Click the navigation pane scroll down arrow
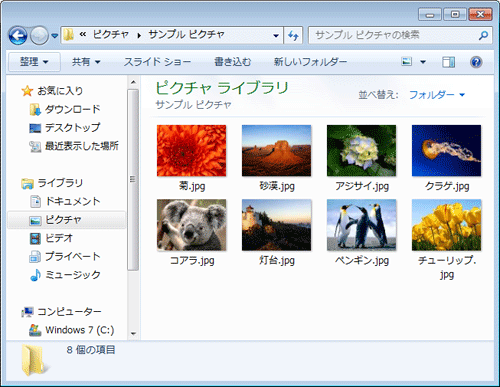Viewport: 500px width, 387px height. click(x=133, y=333)
